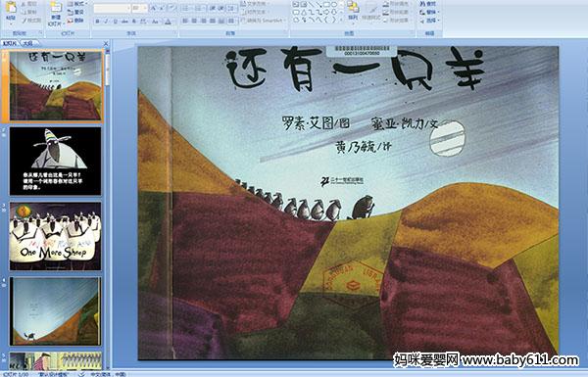The height and width of the screenshot is (377, 588).
Task: Click the Select button in the editing group
Action: click(429, 21)
